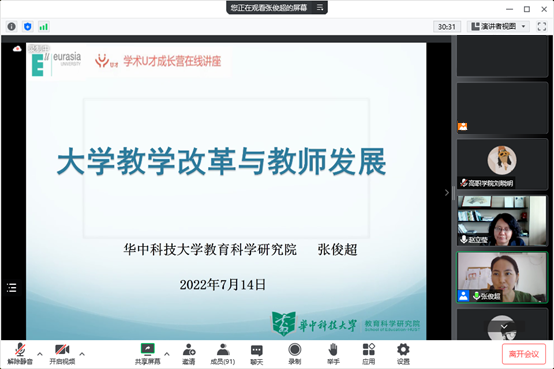Screen dimensions: 554x369
Task: Click the Share Screen (共享屏幕) button
Action: coord(148,354)
